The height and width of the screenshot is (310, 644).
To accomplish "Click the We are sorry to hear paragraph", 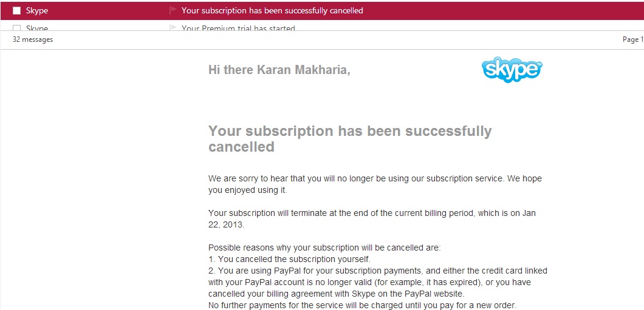I will point(375,184).
